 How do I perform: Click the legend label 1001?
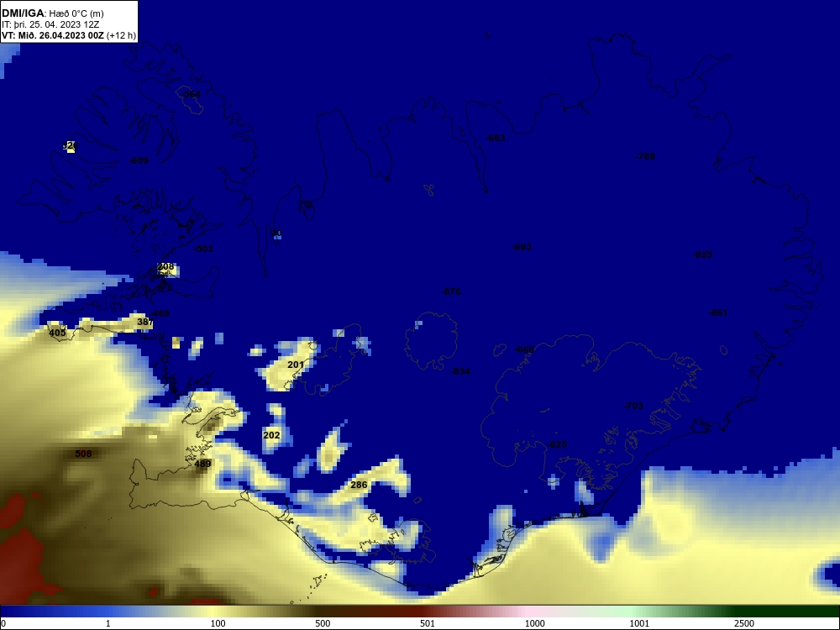[639, 623]
